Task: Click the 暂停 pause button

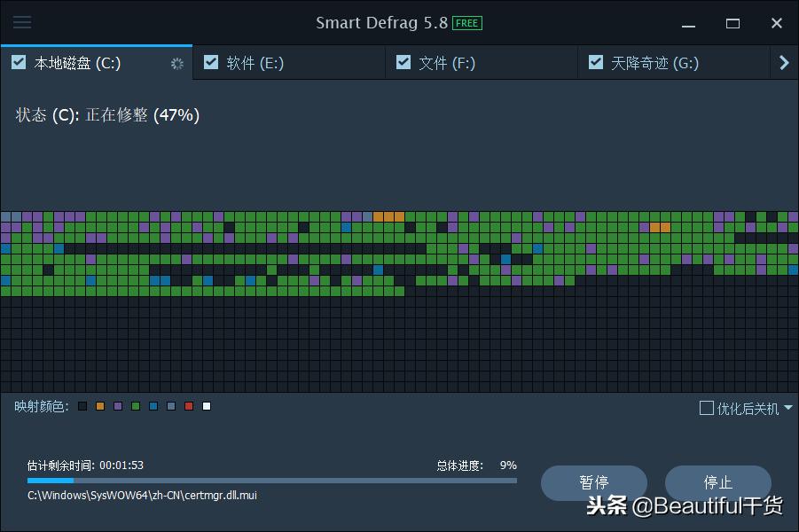Action: [594, 483]
